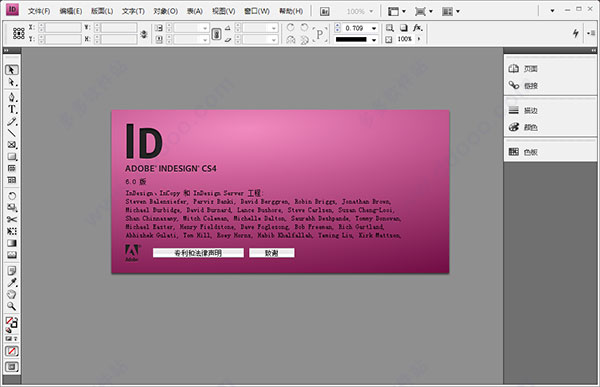Open the stroke style line dropdown

[x=374, y=39]
